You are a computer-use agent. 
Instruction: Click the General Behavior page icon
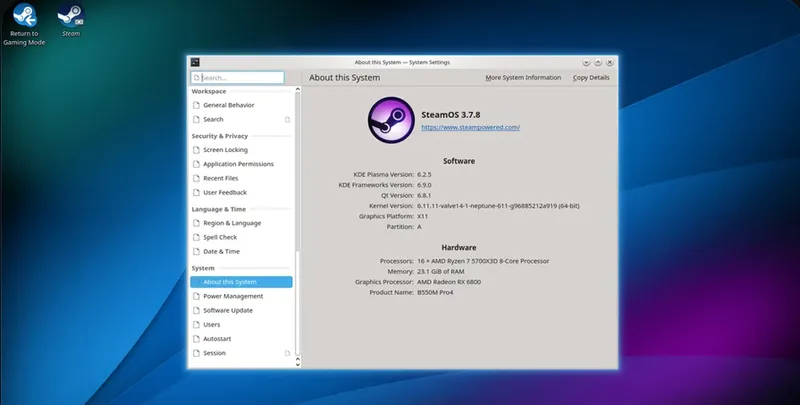pos(196,105)
